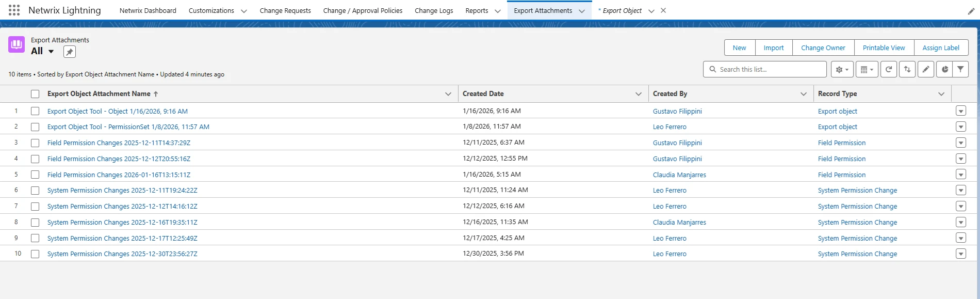Click the ascending sort arrow on Name column
980x299 pixels.
click(x=156, y=94)
